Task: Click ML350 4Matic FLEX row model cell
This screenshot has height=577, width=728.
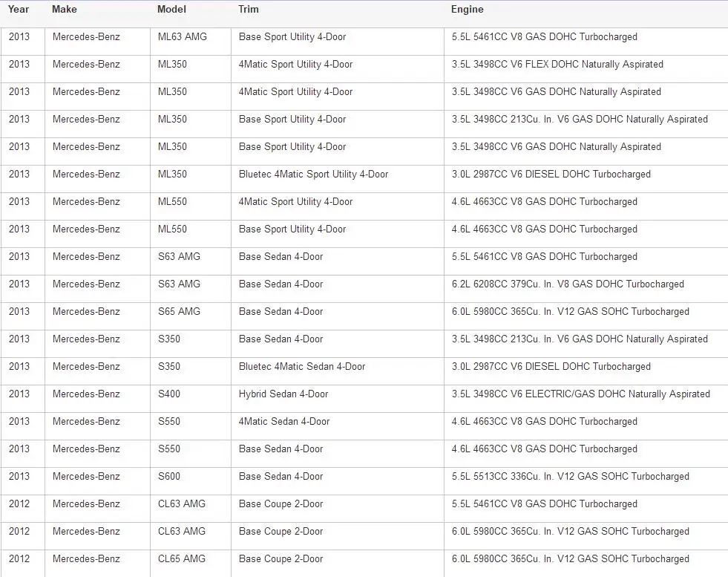Action: click(191, 69)
